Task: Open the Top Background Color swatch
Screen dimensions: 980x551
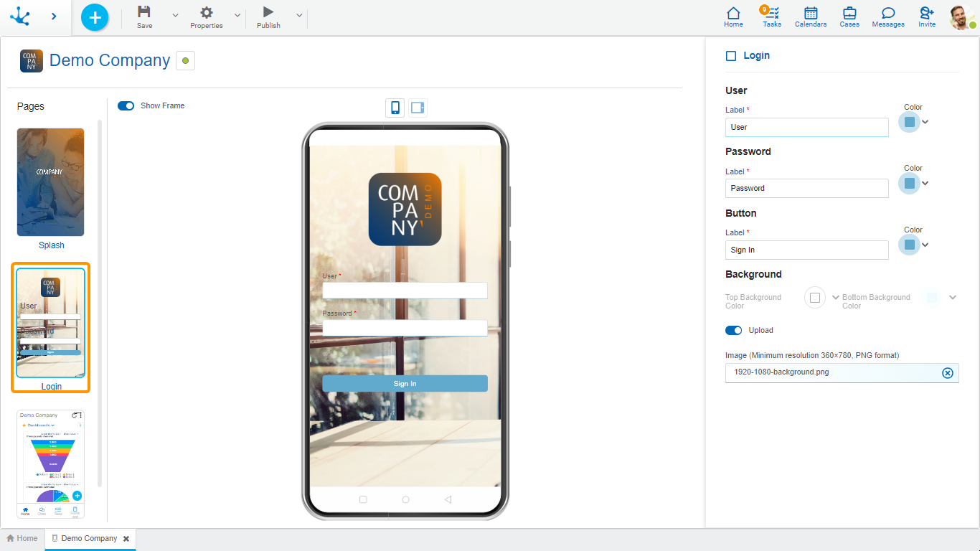Action: pos(815,297)
